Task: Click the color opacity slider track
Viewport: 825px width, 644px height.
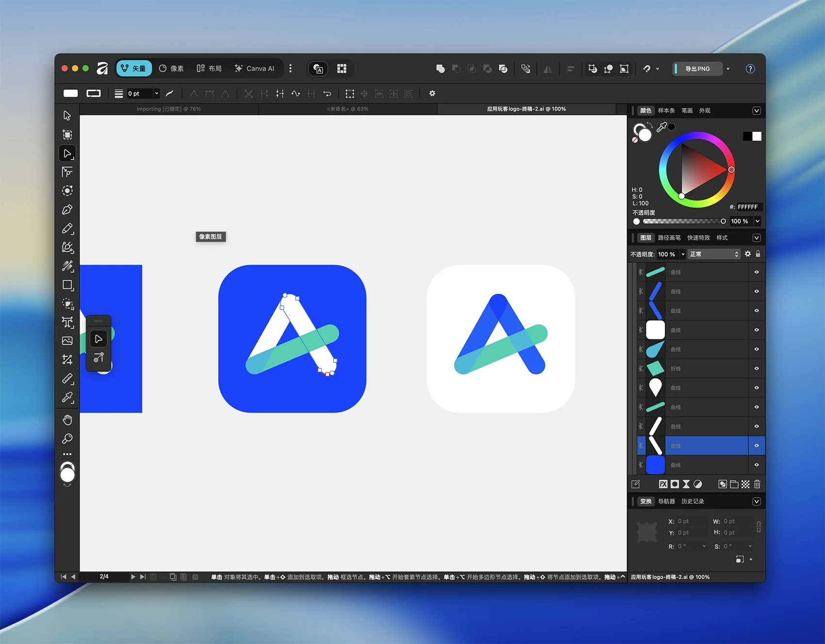Action: [x=684, y=221]
